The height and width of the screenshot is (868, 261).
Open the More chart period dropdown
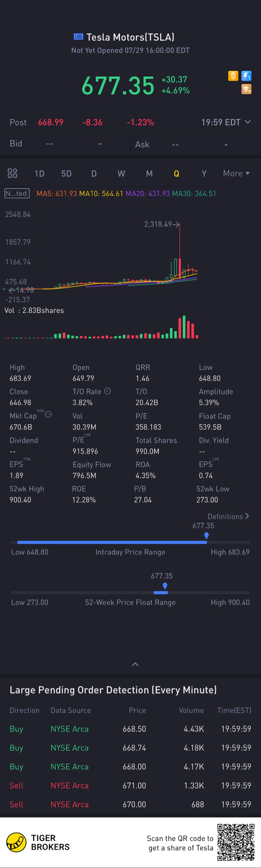tap(236, 173)
